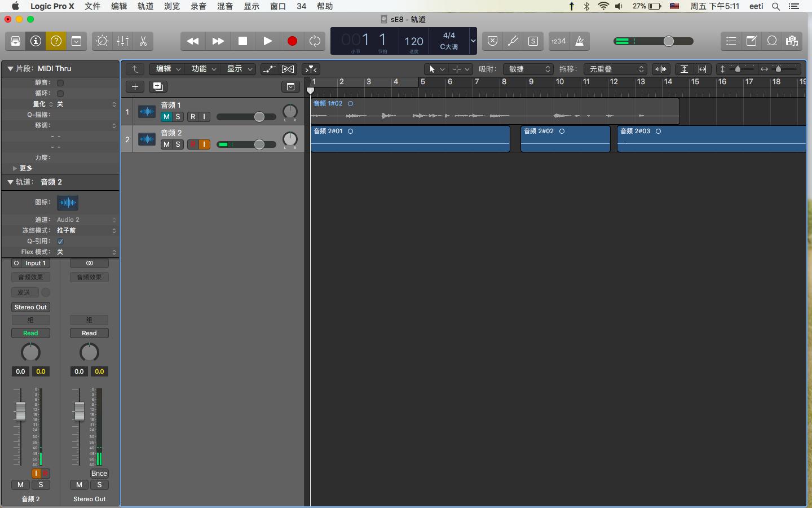Image resolution: width=812 pixels, height=508 pixels.
Task: Click the add new track plus button
Action: click(135, 86)
